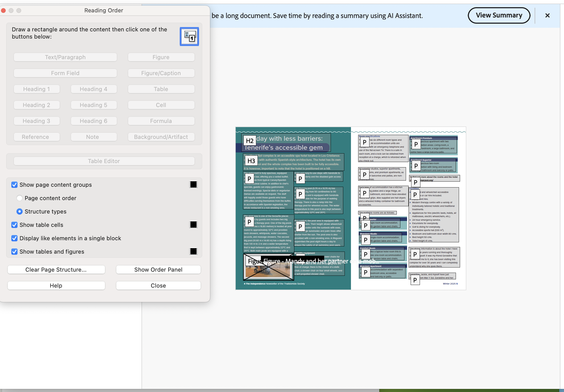Open the page content groups color swatch
The height and width of the screenshot is (392, 564).
[193, 185]
